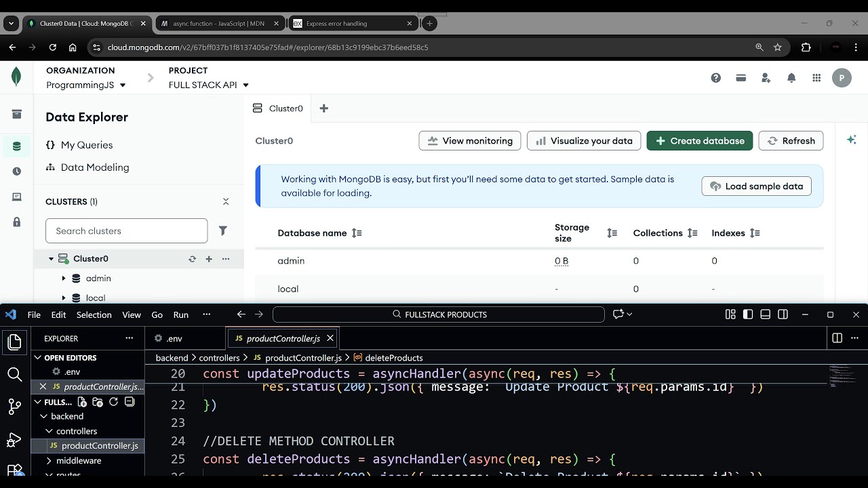Viewport: 868px width, 488px height.
Task: Click the View monitoring button
Action: pos(470,141)
